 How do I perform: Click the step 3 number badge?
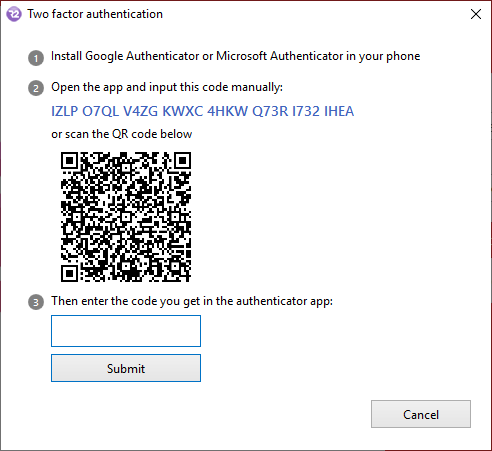36,302
